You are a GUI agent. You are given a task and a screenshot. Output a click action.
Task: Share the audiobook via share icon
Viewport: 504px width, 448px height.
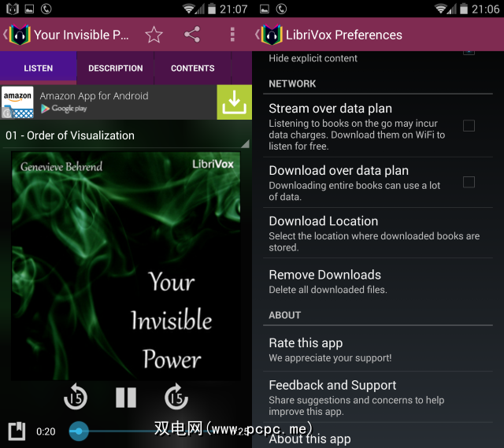click(x=192, y=35)
